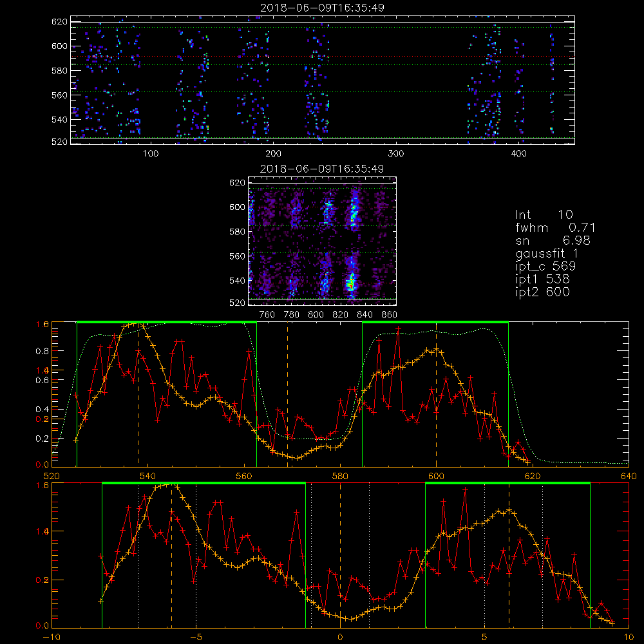Screen dimensions: 644x644
Task: Select the 'Int 10' parameter text
Action: pyautogui.click(x=544, y=214)
